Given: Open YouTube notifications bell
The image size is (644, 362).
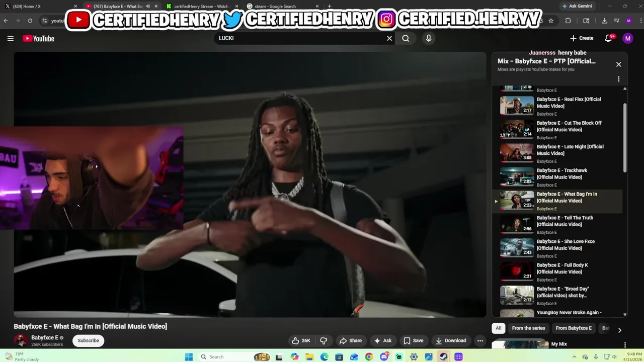Looking at the screenshot, I should [609, 38].
